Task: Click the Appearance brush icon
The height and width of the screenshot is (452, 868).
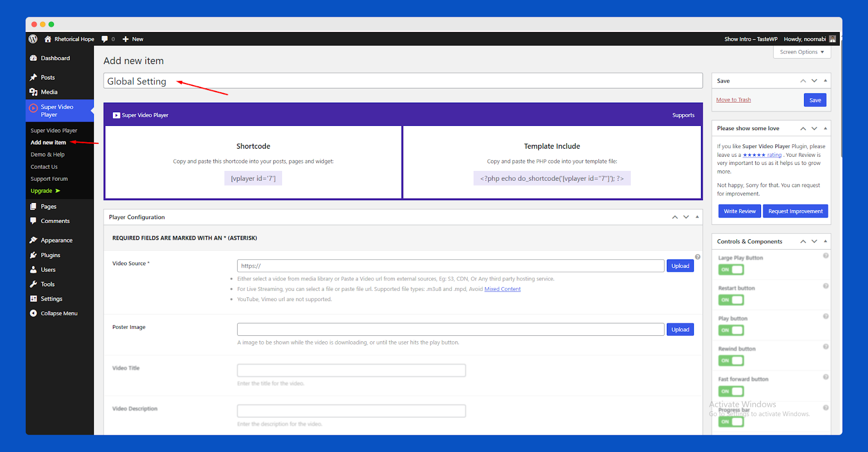Action: tap(34, 240)
